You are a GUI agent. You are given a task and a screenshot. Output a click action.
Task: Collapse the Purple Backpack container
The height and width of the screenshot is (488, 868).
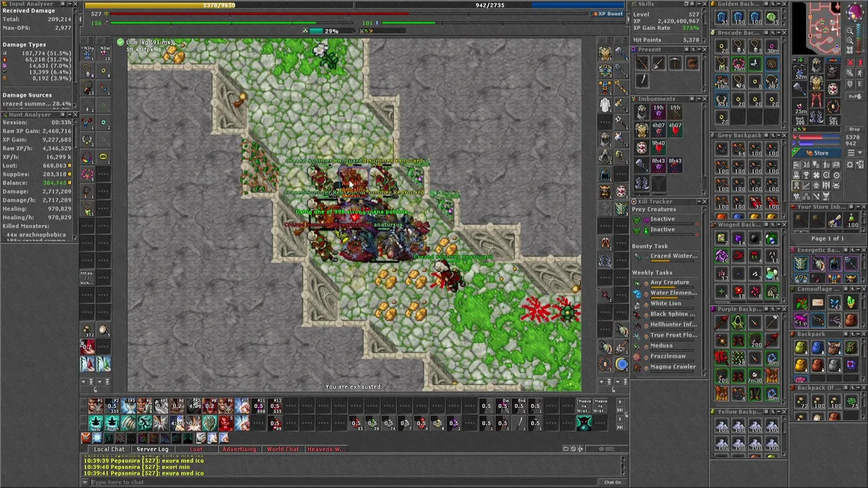pyautogui.click(x=778, y=309)
